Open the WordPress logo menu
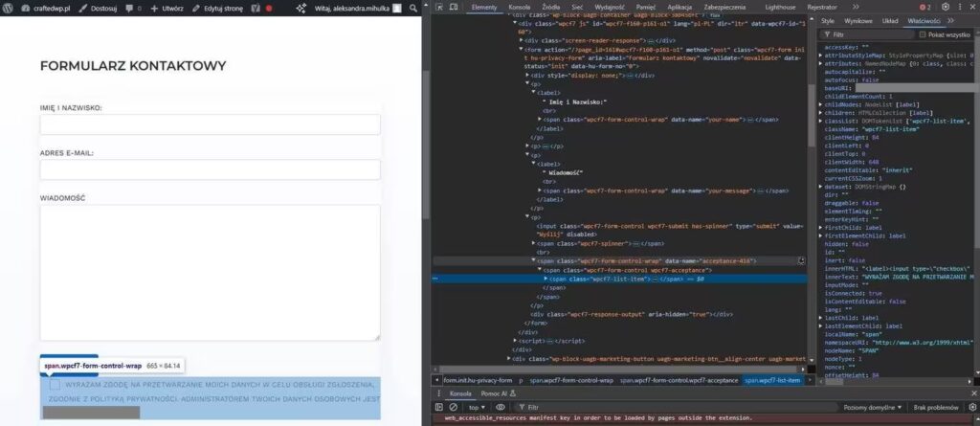This screenshot has height=426, width=980. pos(8,8)
